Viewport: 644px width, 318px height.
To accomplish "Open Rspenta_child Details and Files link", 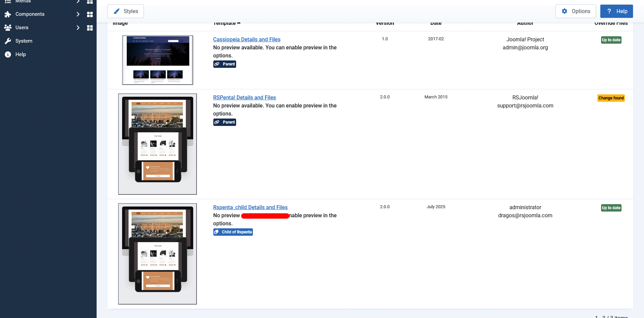I will tap(250, 207).
